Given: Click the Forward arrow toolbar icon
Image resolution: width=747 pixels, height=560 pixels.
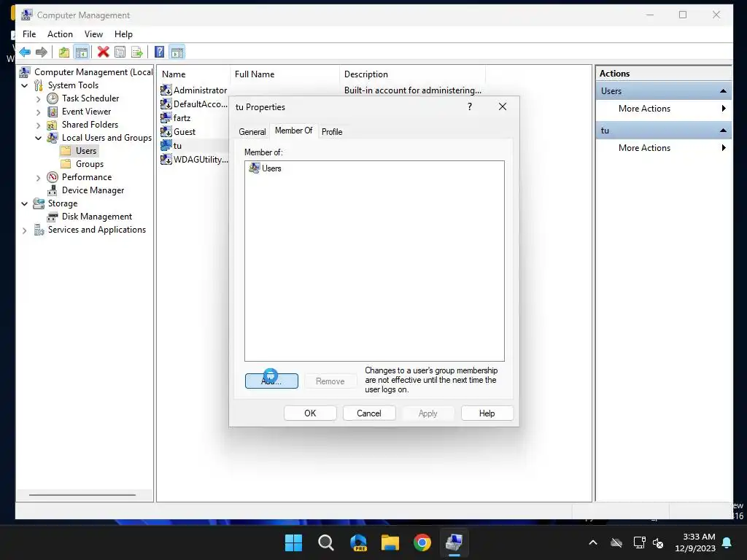Looking at the screenshot, I should [x=42, y=52].
